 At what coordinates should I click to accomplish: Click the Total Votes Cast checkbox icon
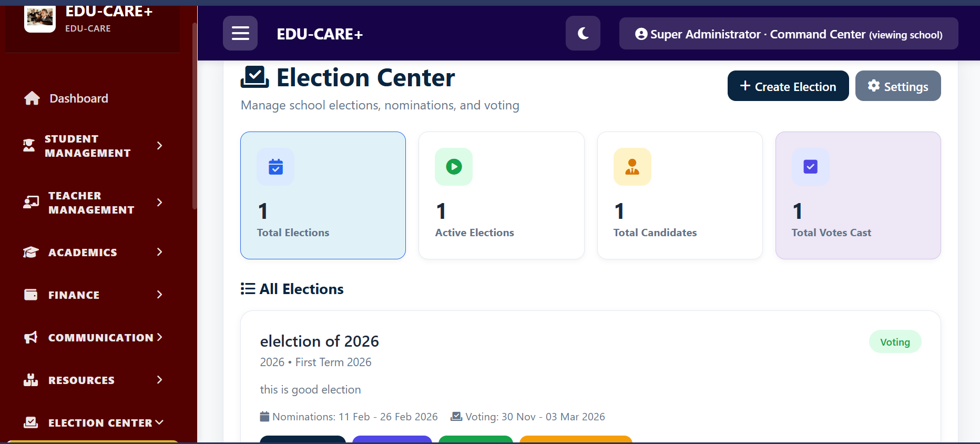[x=810, y=167]
